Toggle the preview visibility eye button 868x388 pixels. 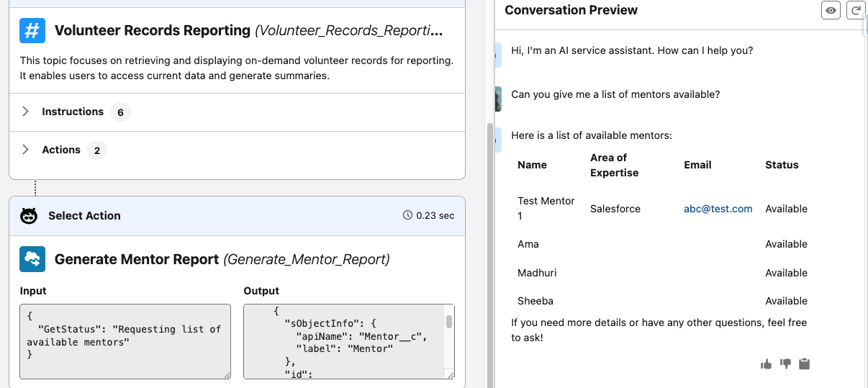tap(831, 10)
